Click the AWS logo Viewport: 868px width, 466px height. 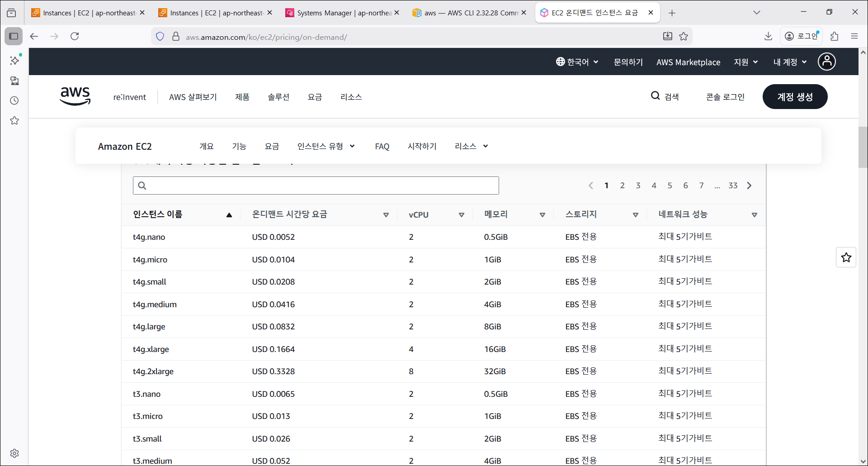click(75, 96)
